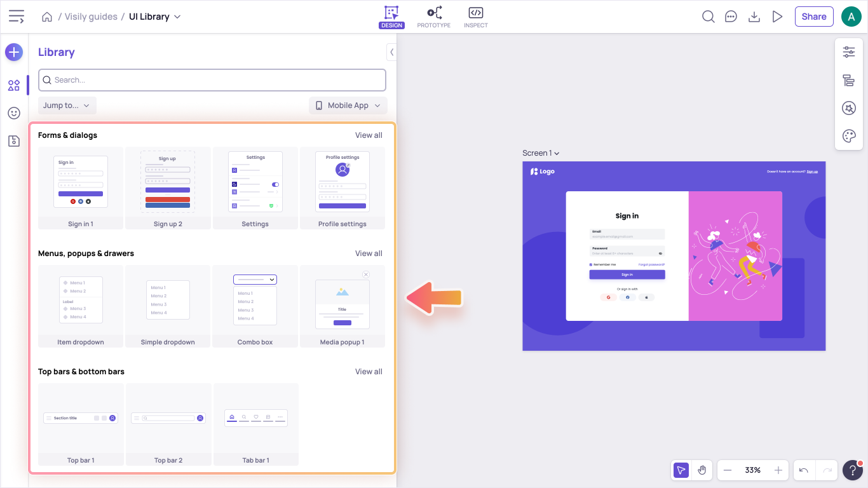Open comments with the speech bubble icon
The width and height of the screenshot is (868, 488).
731,17
